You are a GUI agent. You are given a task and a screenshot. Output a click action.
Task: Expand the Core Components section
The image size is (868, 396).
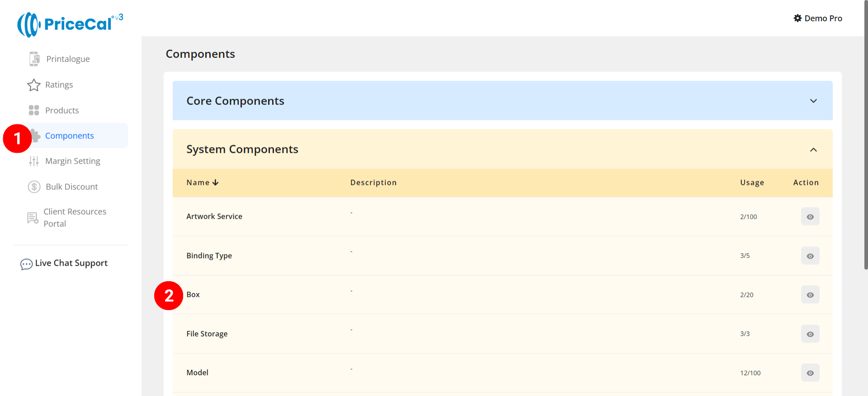coord(813,101)
